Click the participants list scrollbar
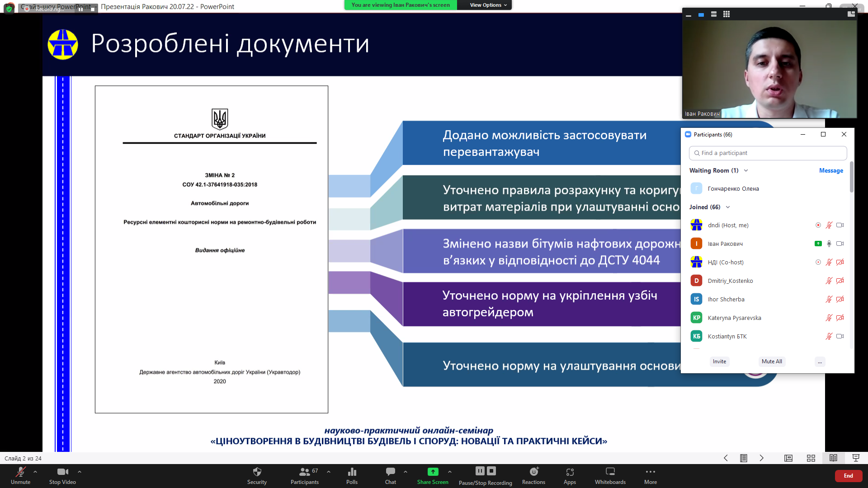This screenshot has width=868, height=488. point(852,177)
